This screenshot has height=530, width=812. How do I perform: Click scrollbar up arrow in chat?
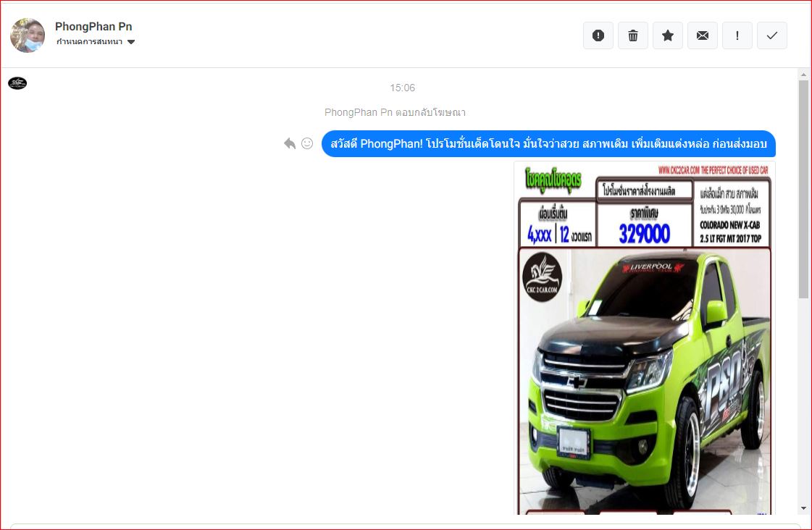pyautogui.click(x=803, y=75)
